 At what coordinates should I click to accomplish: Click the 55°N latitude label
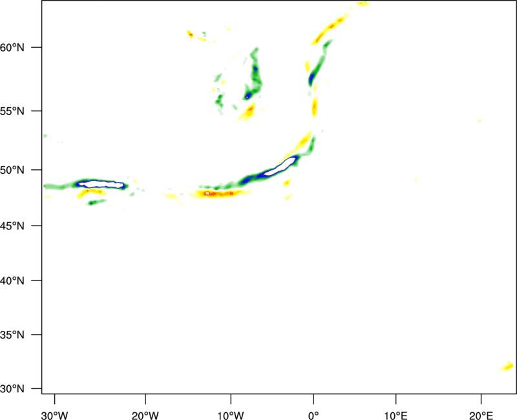pos(12,111)
